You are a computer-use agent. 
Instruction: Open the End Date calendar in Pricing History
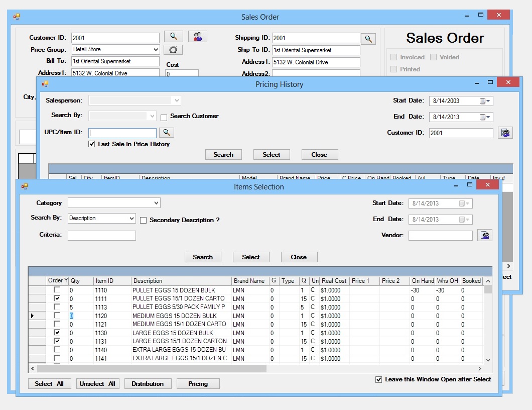click(x=484, y=117)
